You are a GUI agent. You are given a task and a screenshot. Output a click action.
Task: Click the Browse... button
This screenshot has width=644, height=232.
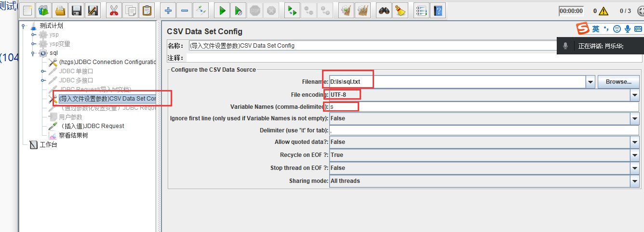(x=618, y=82)
